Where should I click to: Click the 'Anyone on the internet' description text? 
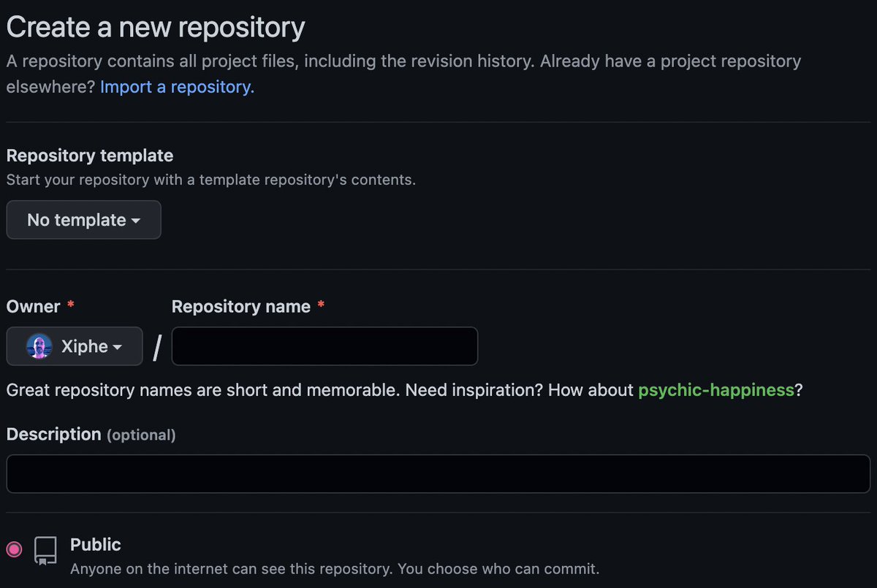coord(335,568)
